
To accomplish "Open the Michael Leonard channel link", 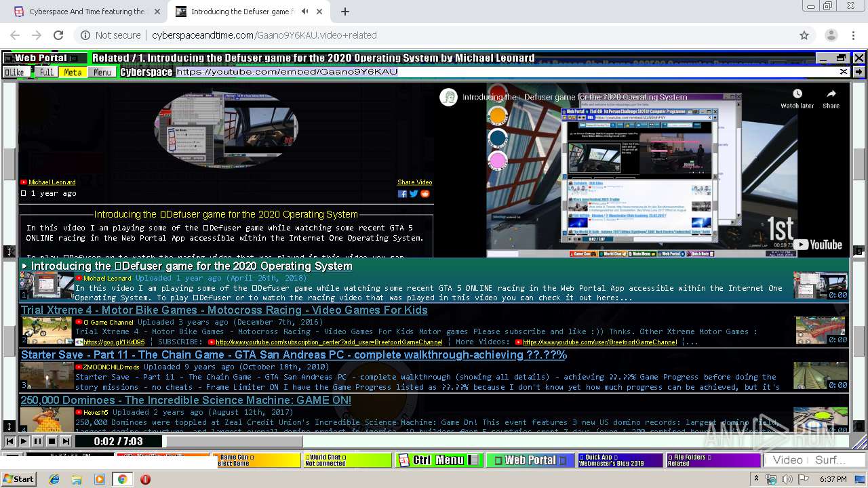I will (52, 182).
